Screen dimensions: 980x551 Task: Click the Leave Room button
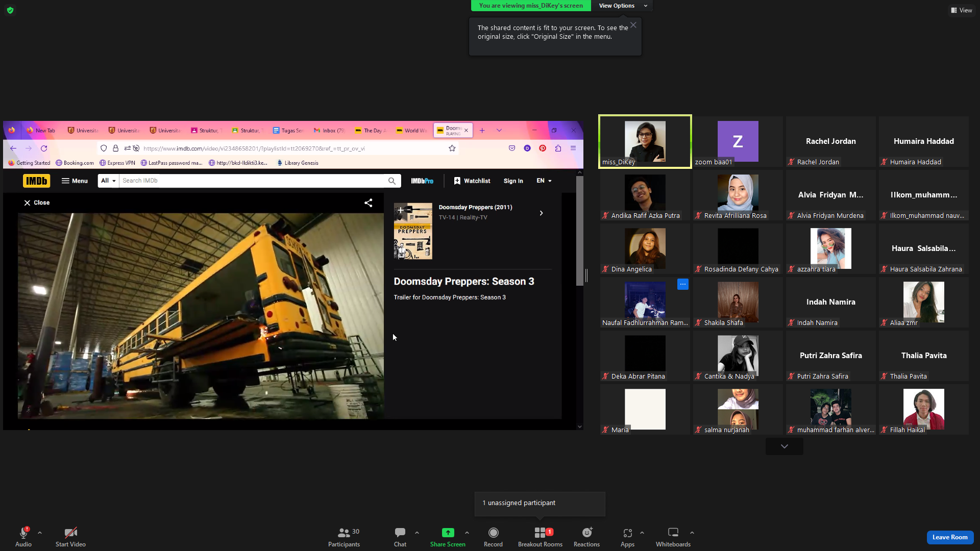[950, 537]
